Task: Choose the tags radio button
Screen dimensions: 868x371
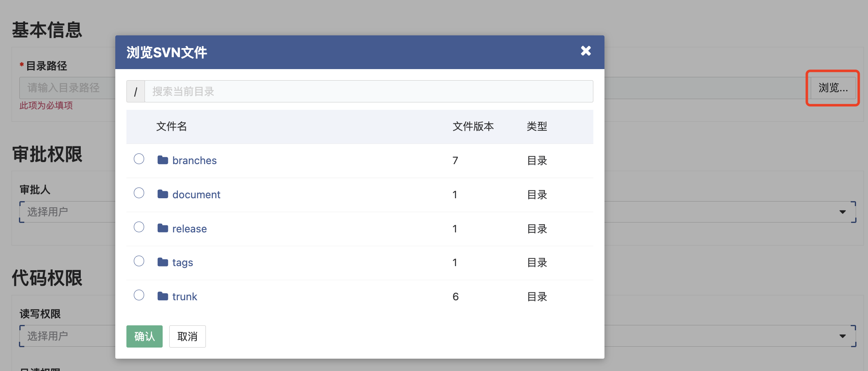Action: coord(139,261)
